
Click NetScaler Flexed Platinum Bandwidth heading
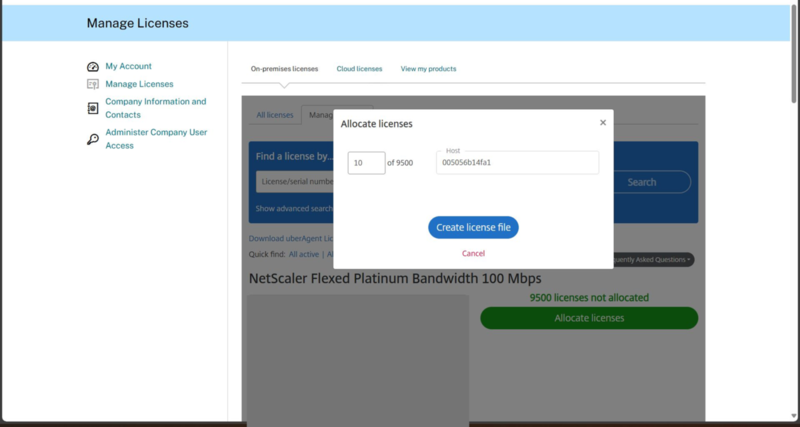click(x=395, y=279)
